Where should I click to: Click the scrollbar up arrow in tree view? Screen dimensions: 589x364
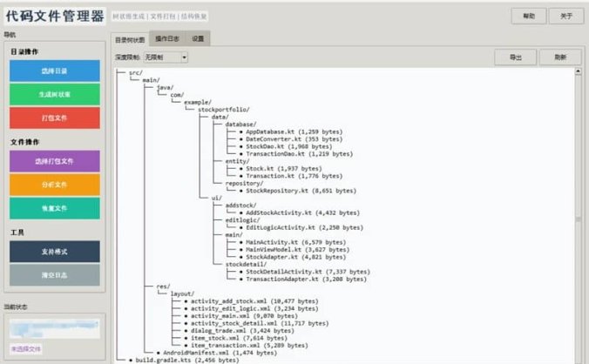pyautogui.click(x=578, y=73)
